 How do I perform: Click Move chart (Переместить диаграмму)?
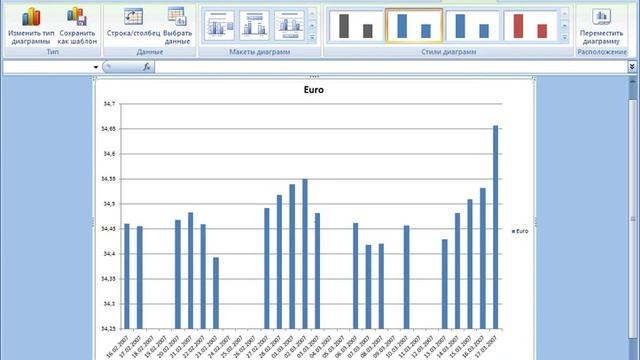tap(601, 25)
